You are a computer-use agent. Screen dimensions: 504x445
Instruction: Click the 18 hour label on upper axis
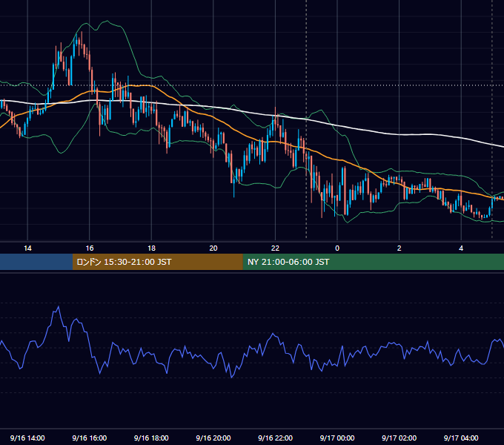click(151, 248)
